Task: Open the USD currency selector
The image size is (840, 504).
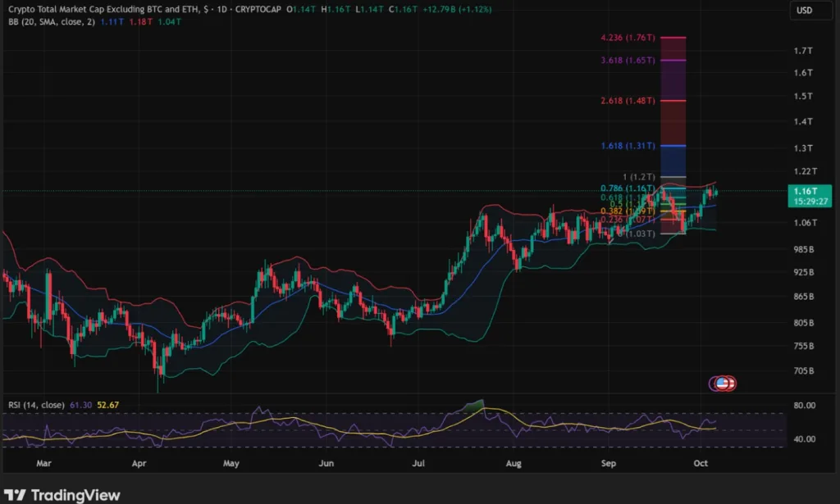Action: pos(805,10)
